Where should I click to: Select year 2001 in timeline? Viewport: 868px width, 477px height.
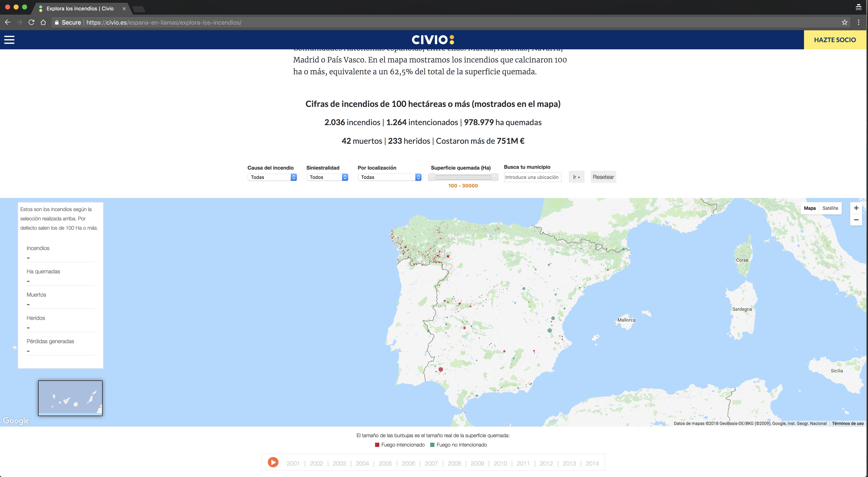tap(293, 463)
